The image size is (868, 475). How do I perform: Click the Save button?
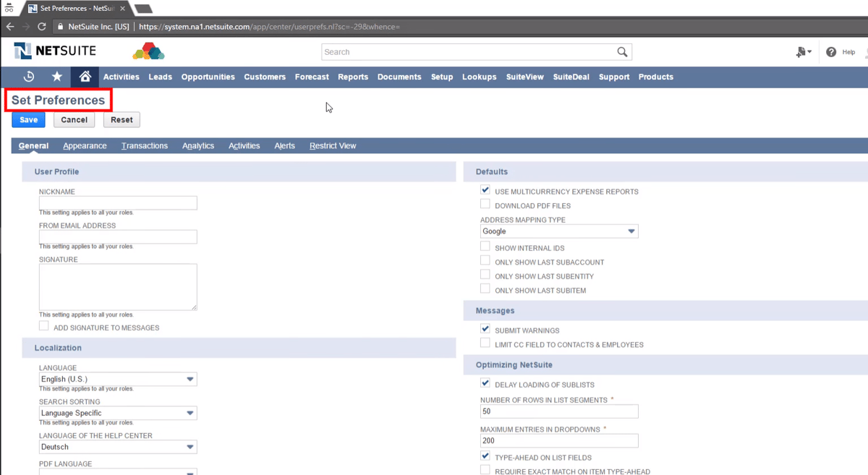coord(27,119)
